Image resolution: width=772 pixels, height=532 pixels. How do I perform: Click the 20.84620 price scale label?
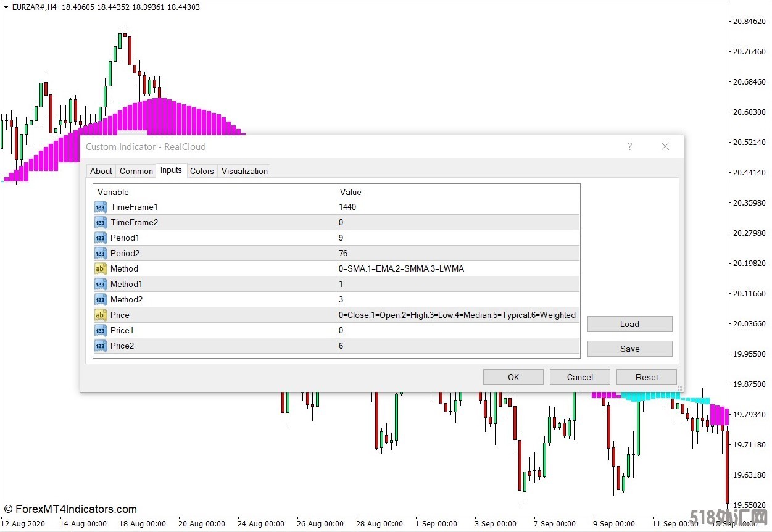[x=749, y=21]
